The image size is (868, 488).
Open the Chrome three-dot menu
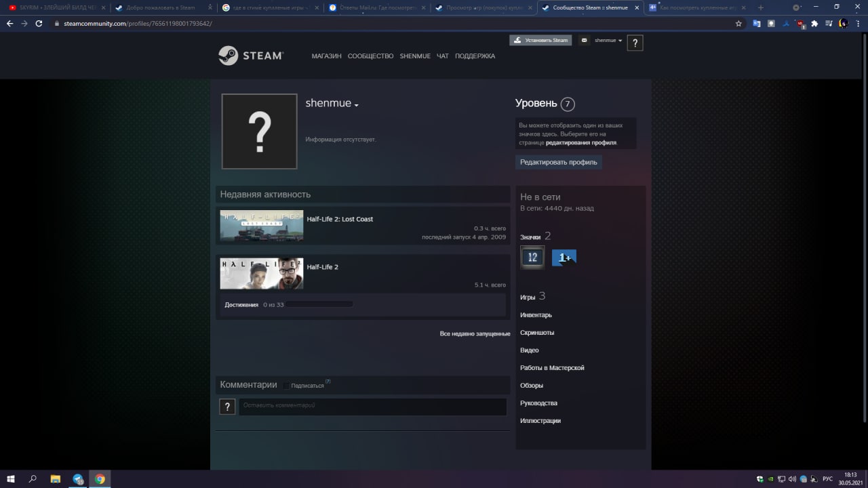pos(858,23)
